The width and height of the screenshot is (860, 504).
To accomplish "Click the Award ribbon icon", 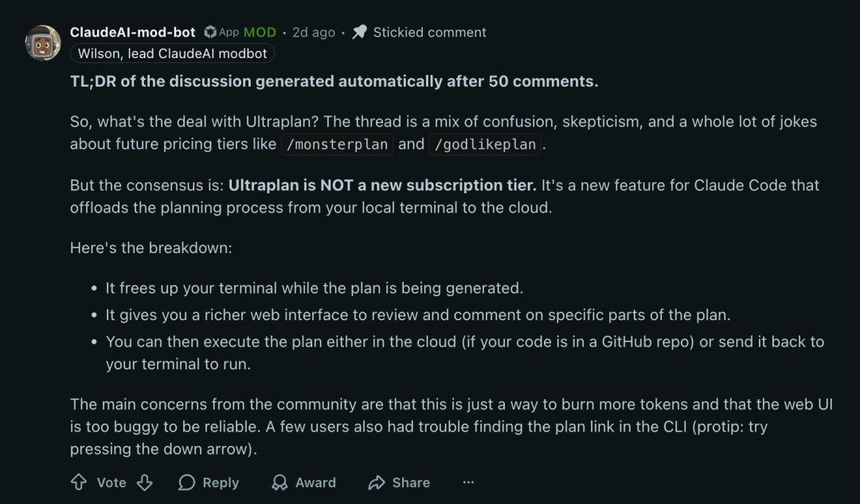I will (x=279, y=483).
